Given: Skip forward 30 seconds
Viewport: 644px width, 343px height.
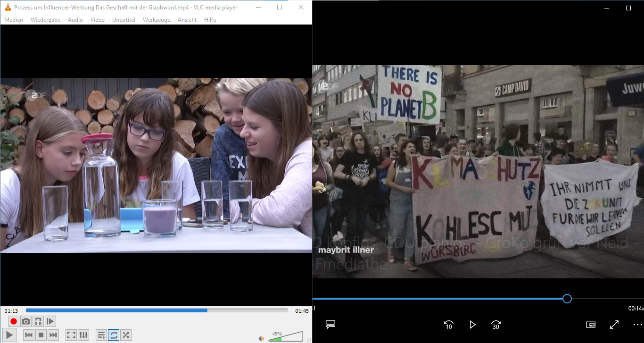Looking at the screenshot, I should click(496, 325).
